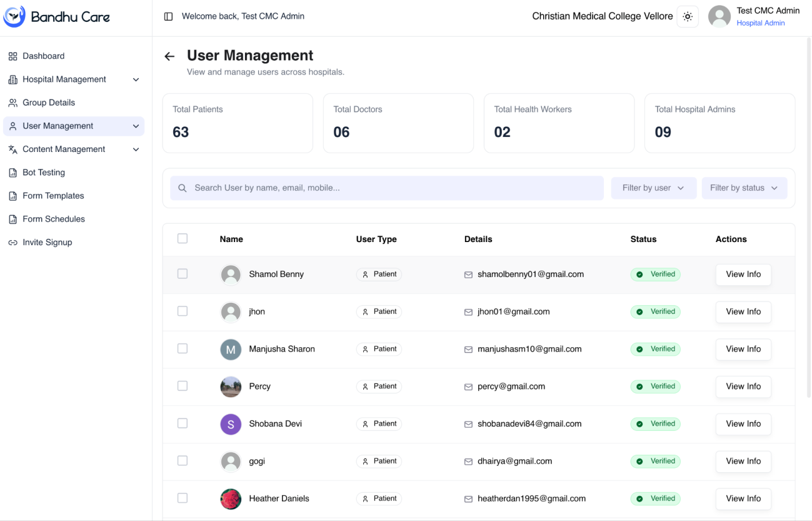This screenshot has height=521, width=812.
Task: Tick the select-all checkbox in table header
Action: point(183,238)
